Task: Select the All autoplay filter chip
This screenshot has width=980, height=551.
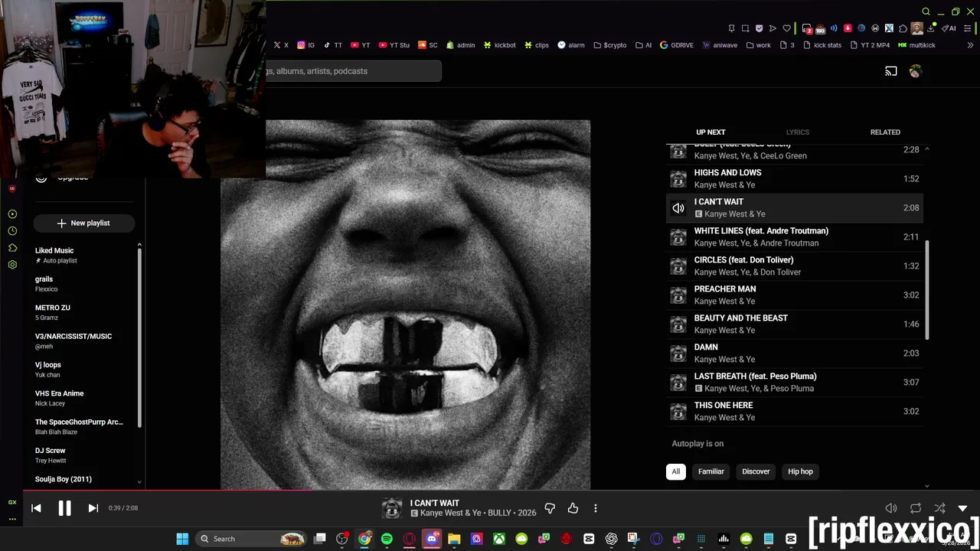Action: (x=675, y=471)
